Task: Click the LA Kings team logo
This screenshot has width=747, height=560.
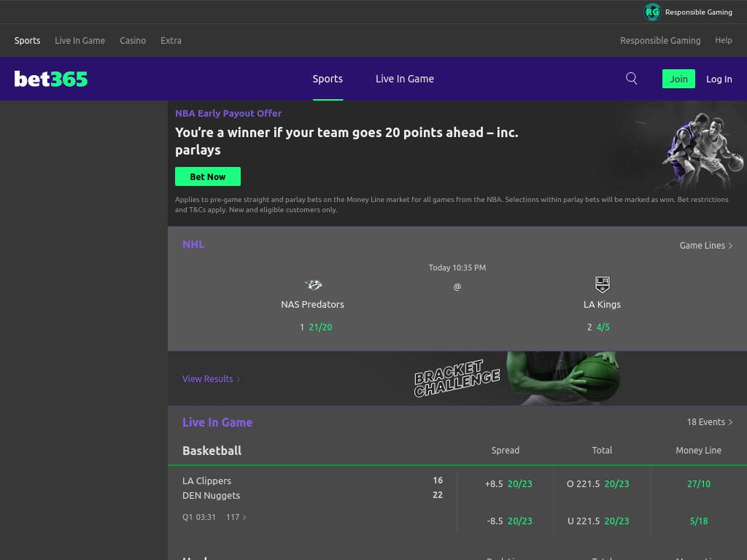Action: [x=602, y=284]
